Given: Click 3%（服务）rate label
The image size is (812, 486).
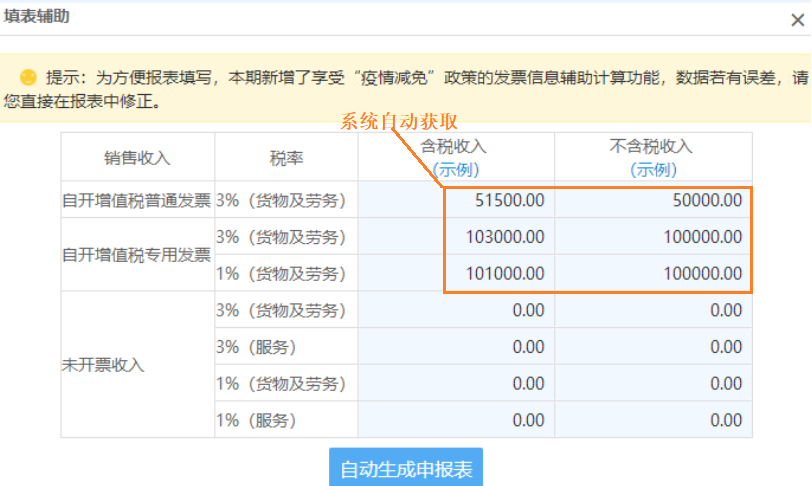Looking at the screenshot, I should (x=256, y=347).
